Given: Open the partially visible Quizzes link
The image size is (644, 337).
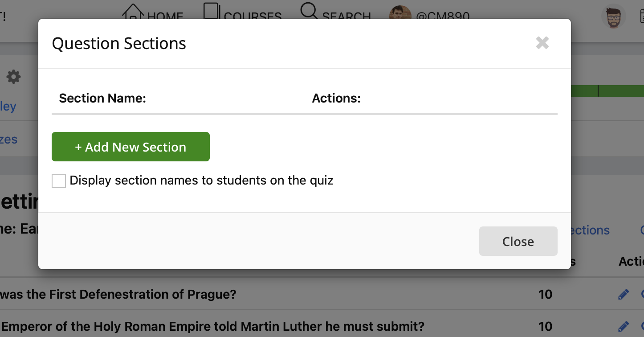Looking at the screenshot, I should 8,139.
